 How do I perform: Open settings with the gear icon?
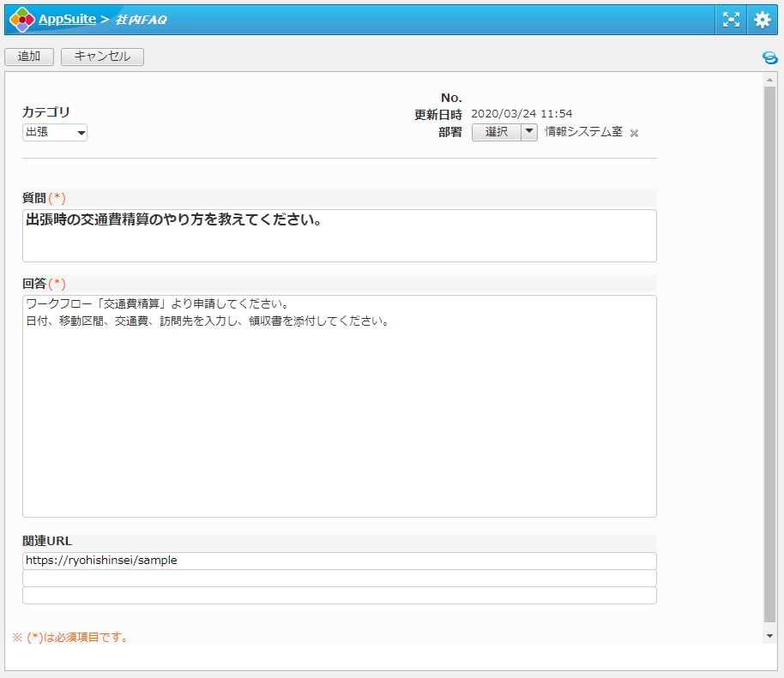(762, 19)
